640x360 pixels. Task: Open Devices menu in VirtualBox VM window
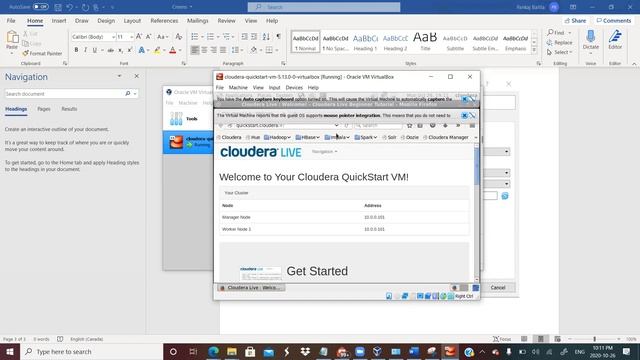pos(294,87)
